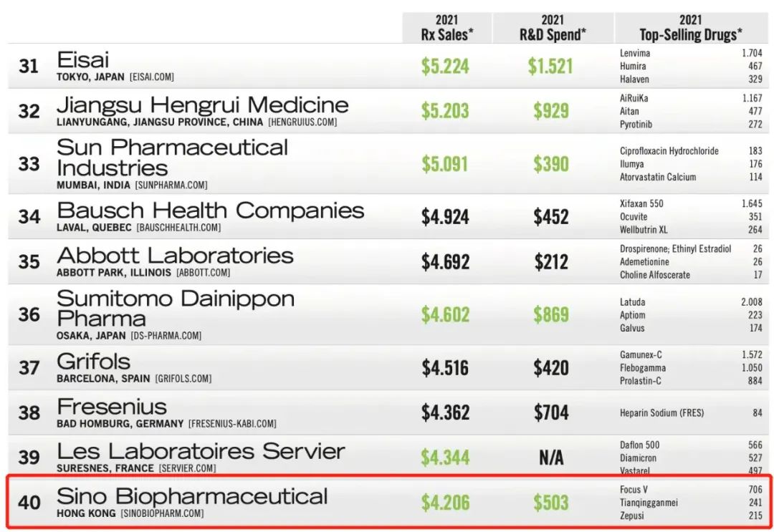Click the Jiangsu Hengrui Medicine heading
The width and height of the screenshot is (774, 532).
[203, 105]
